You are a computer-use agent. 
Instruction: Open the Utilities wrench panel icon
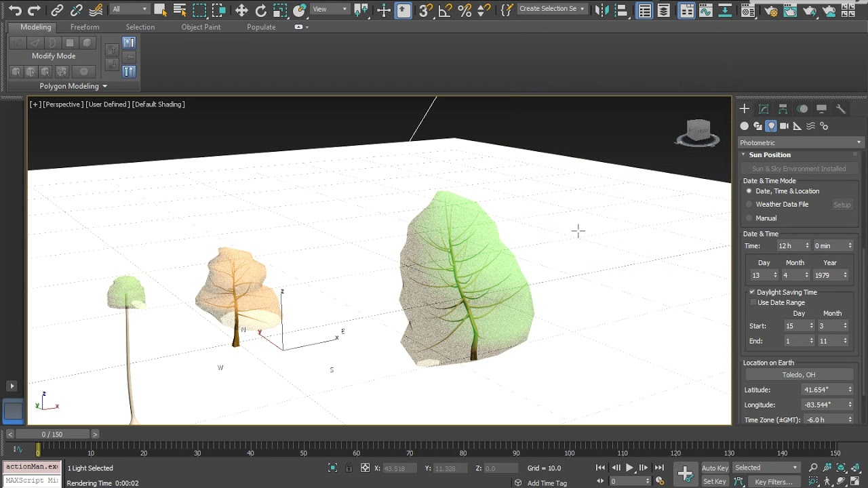tap(841, 108)
